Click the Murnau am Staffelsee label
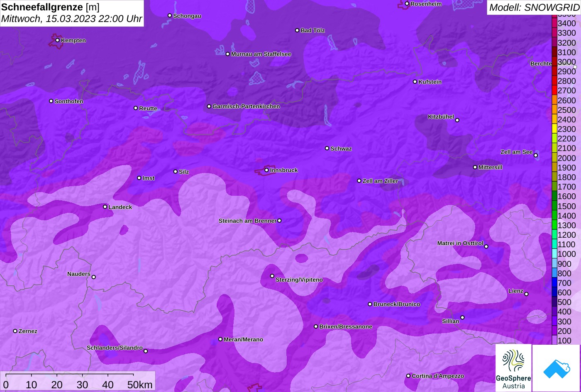 [x=261, y=54]
